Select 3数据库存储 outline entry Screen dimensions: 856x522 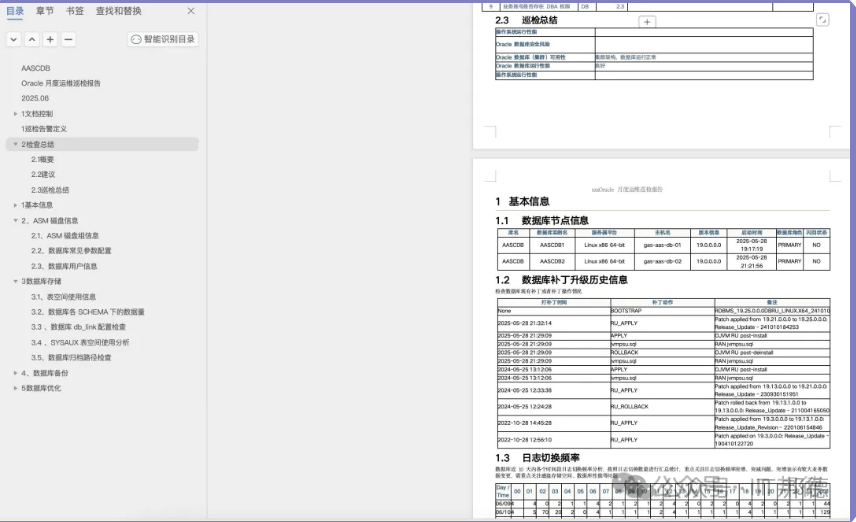41,281
